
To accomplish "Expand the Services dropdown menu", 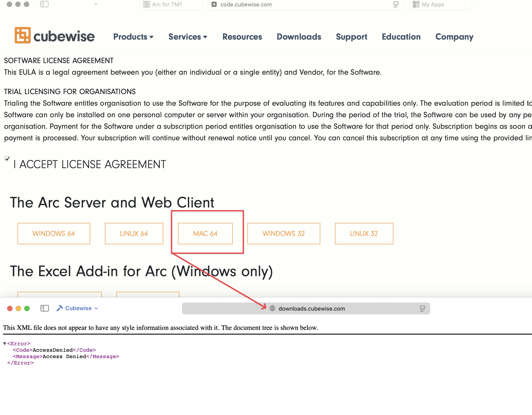I will [x=188, y=37].
